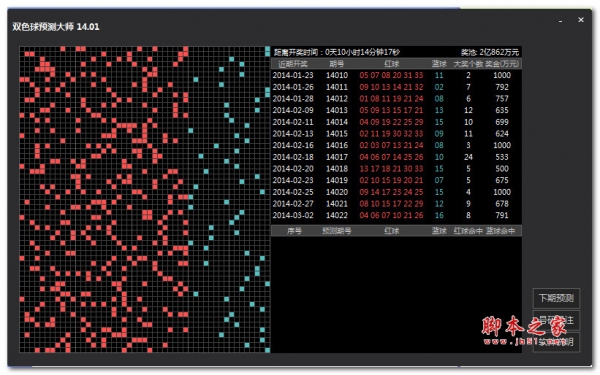Minimize the 双色球预测大师 window
The image size is (600, 375).
pyautogui.click(x=561, y=21)
